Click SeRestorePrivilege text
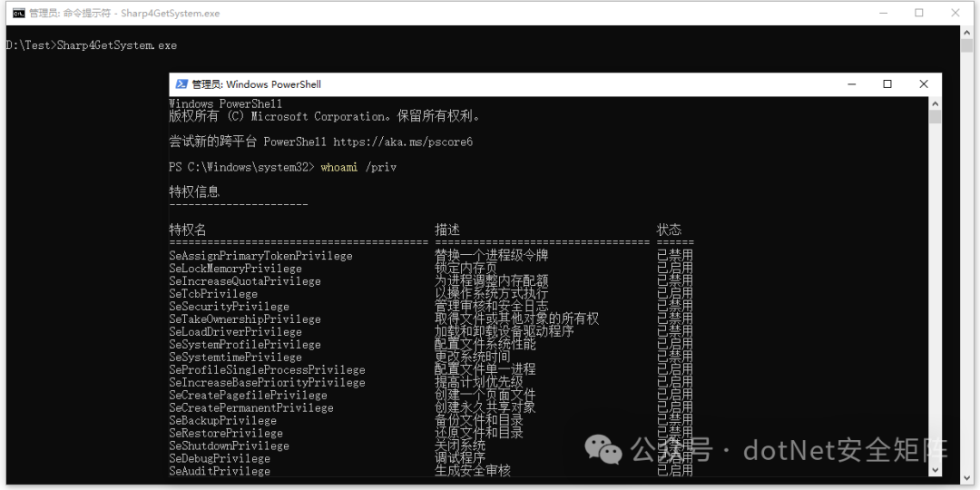The image size is (980, 490). [226, 433]
